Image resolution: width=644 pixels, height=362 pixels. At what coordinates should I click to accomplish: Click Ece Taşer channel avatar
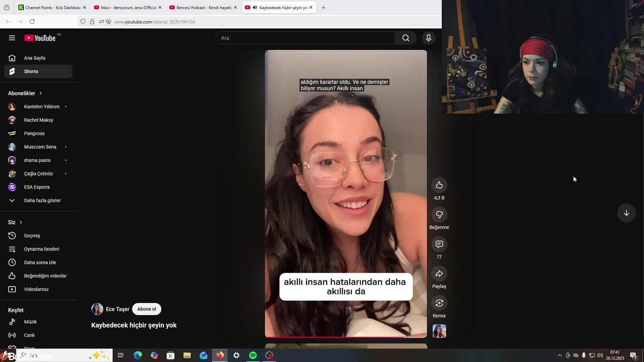click(x=97, y=309)
